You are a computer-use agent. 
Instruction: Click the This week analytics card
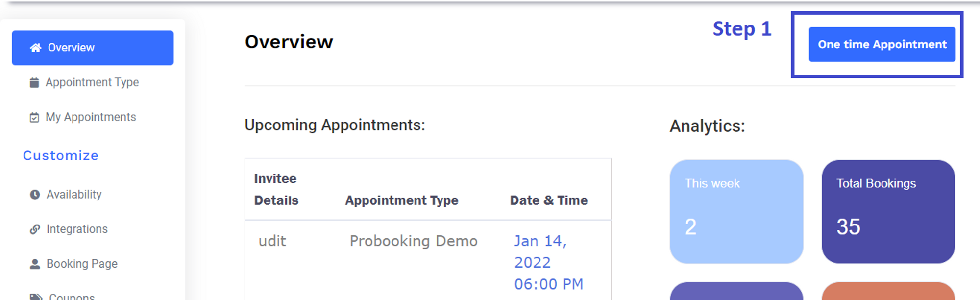pos(736,211)
